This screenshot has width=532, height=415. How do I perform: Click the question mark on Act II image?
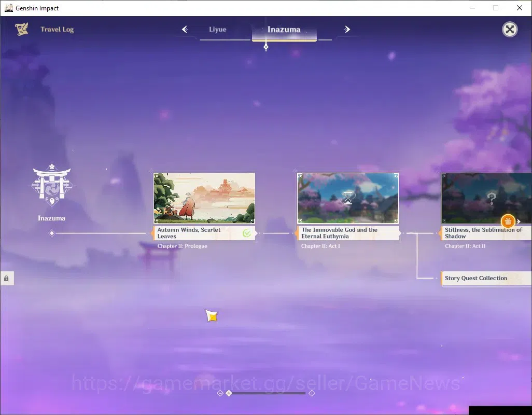point(491,198)
